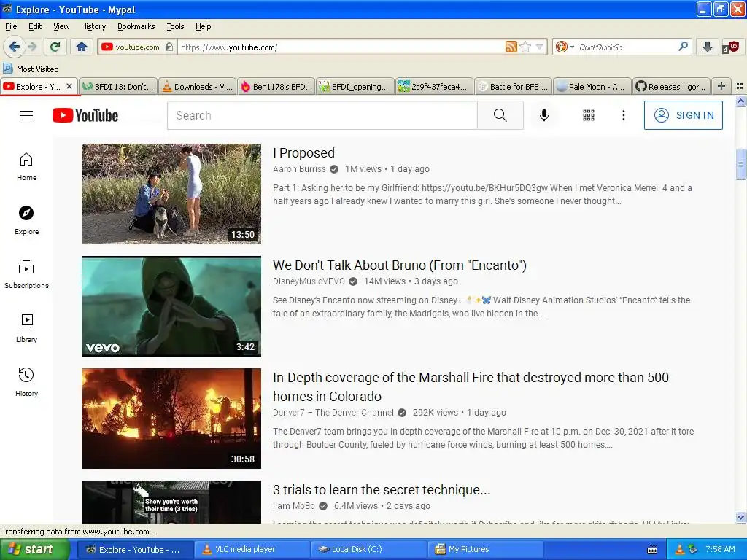Click the voice search microphone icon
Viewport: 747px width, 560px height.
point(543,115)
